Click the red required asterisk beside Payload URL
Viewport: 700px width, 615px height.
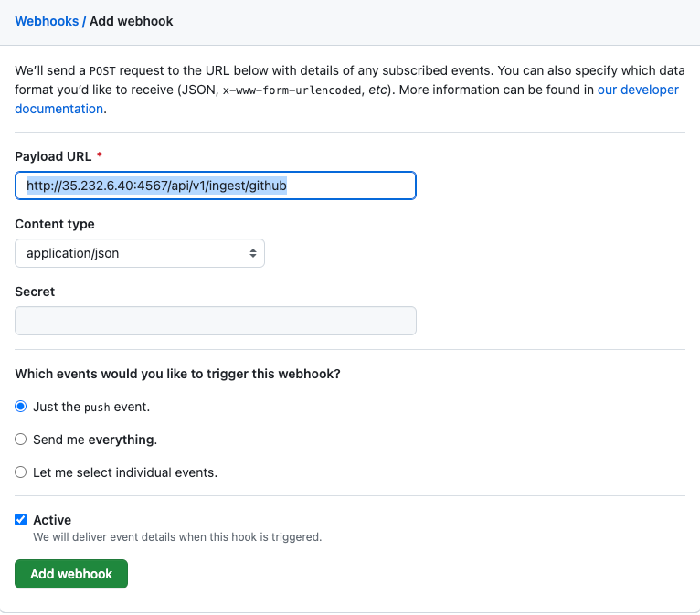pos(100,154)
